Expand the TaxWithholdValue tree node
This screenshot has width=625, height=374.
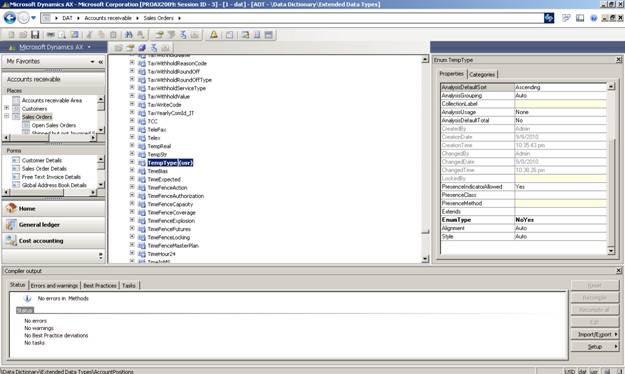[132, 96]
